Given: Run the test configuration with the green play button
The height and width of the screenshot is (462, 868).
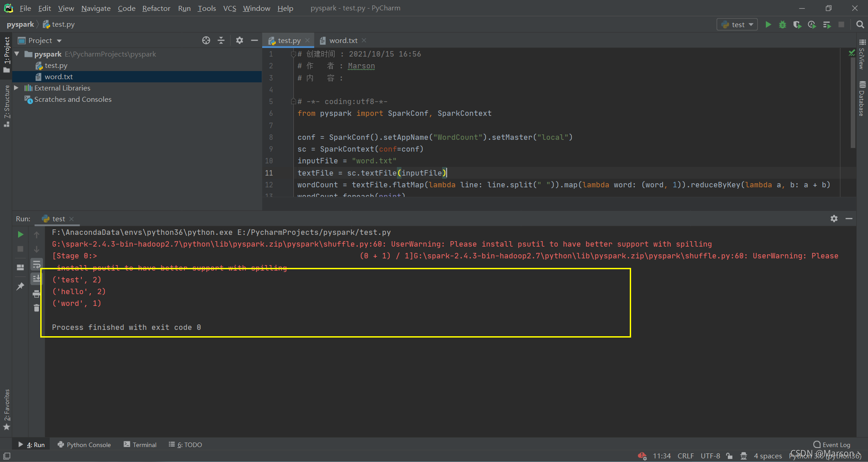Looking at the screenshot, I should click(x=768, y=24).
